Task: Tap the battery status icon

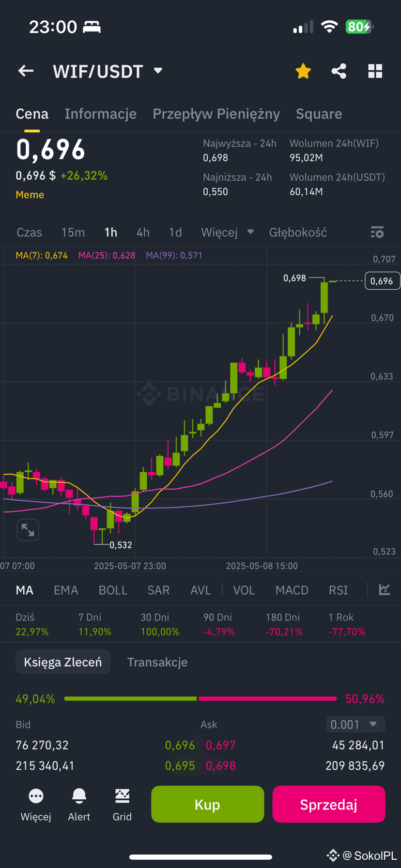Action: pos(359,27)
